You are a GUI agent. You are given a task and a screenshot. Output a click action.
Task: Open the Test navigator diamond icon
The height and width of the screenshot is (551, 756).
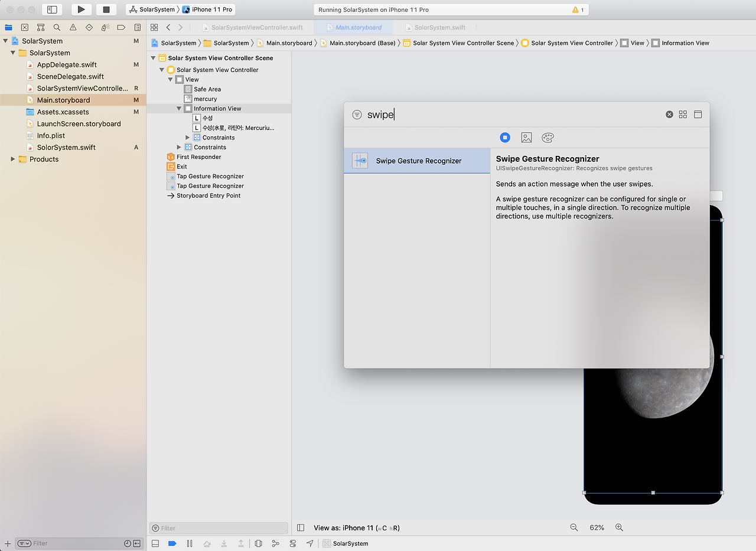pos(89,27)
